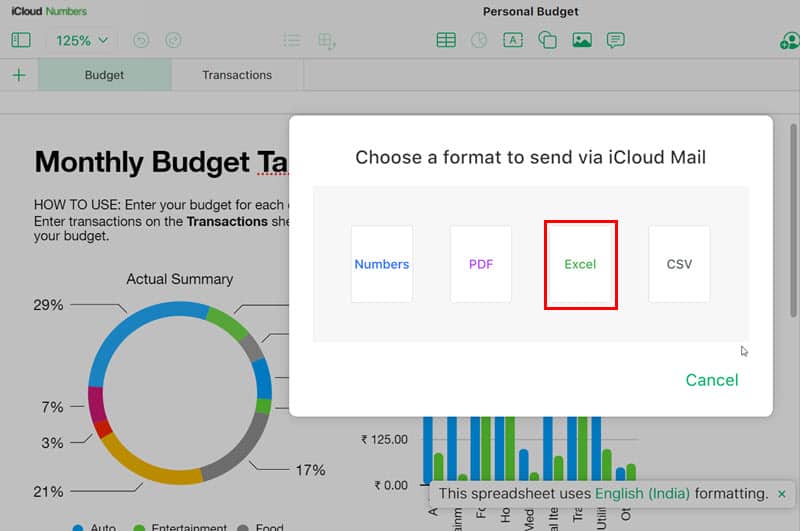Open the collaborate icon
Screen dimensions: 800x531
[x=790, y=40]
